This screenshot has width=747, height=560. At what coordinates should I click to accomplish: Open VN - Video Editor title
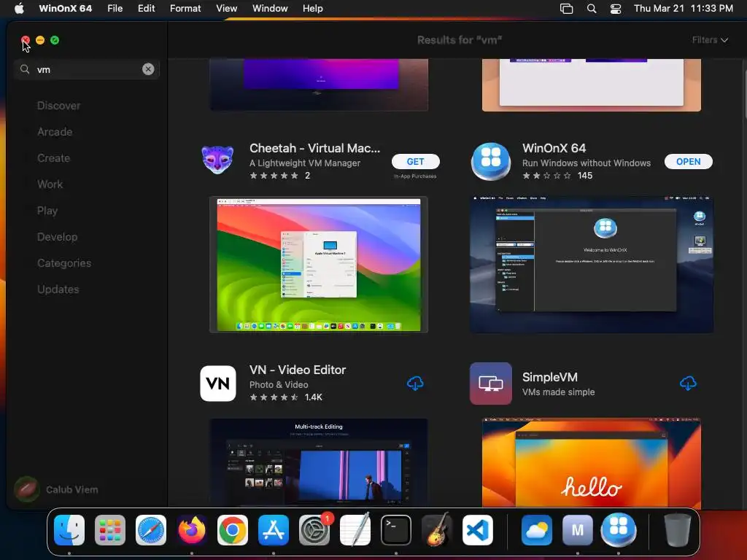(x=298, y=370)
